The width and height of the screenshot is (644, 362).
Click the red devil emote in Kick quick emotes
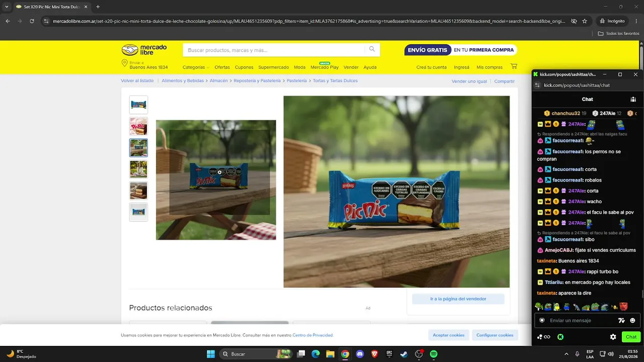pyautogui.click(x=623, y=306)
